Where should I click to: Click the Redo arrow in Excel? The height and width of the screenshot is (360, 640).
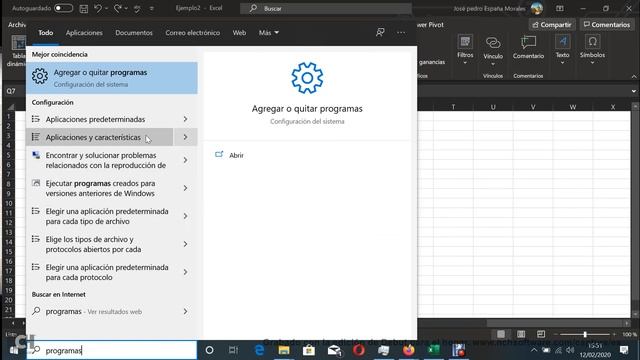coord(118,8)
